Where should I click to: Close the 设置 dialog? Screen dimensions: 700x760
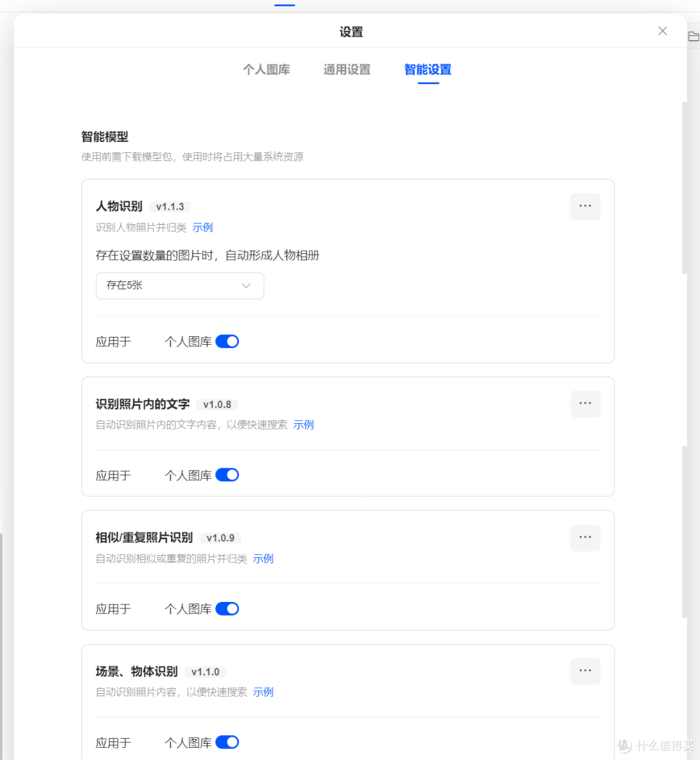pos(662,31)
